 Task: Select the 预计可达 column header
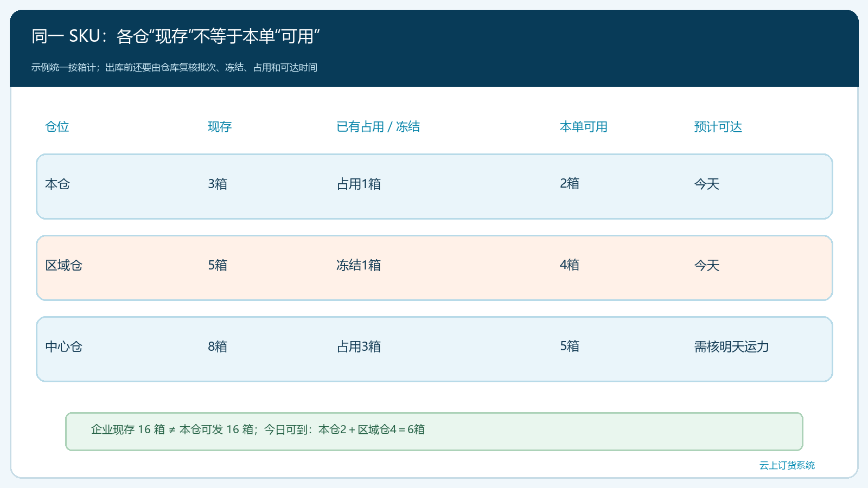[x=718, y=127]
